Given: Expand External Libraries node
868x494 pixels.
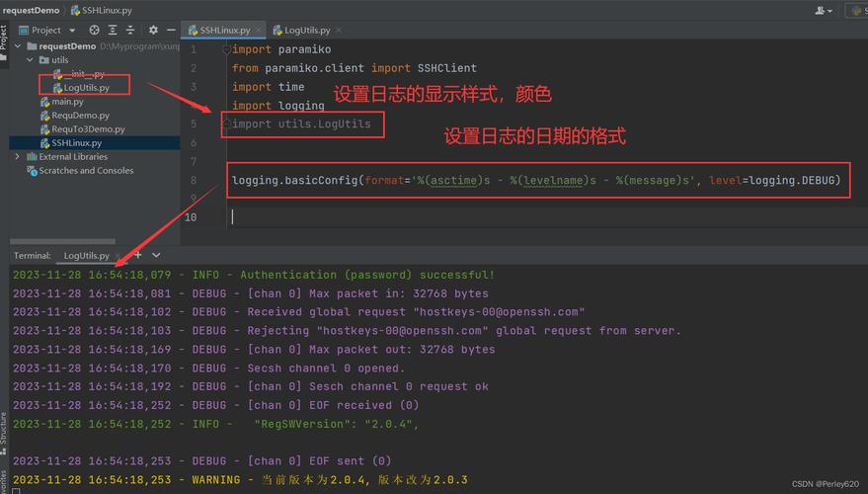Looking at the screenshot, I should click(x=17, y=157).
